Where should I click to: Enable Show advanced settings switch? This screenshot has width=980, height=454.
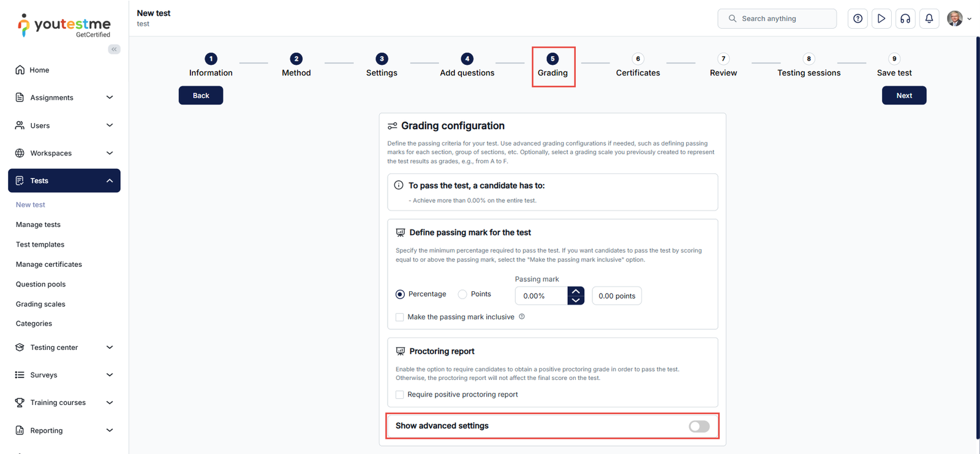tap(699, 426)
